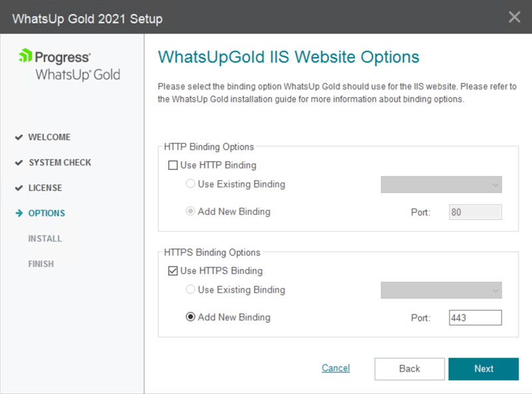Screen dimensions: 532x394
Task: Select HTTP Use Existing Binding radio button
Action: click(190, 184)
